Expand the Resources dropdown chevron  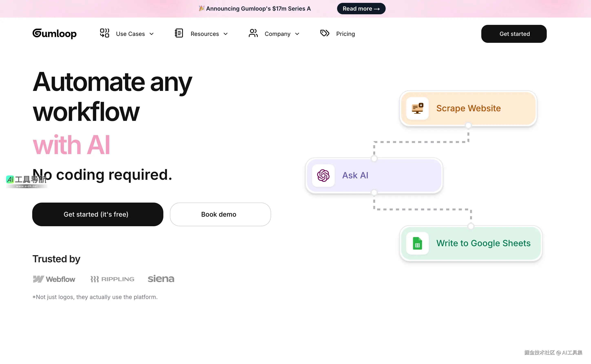point(225,34)
